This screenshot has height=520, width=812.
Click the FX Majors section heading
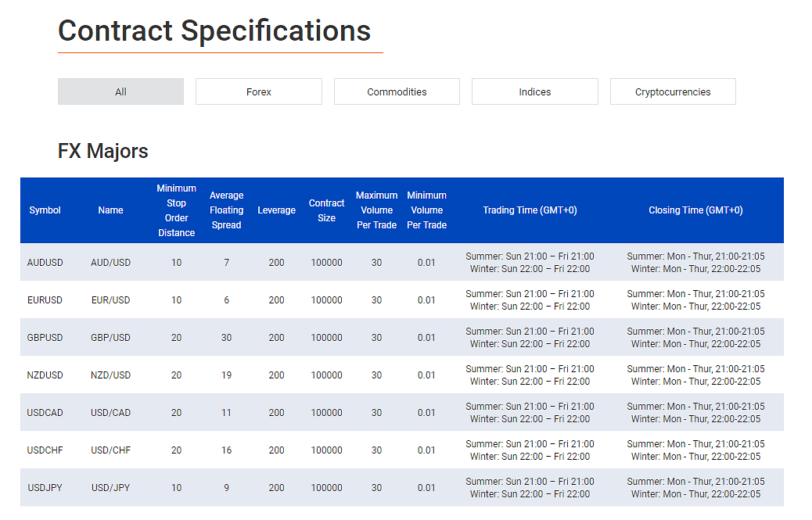[103, 150]
